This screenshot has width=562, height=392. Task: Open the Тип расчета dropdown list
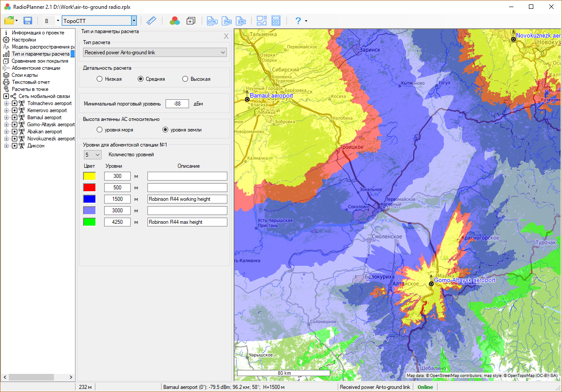point(155,53)
